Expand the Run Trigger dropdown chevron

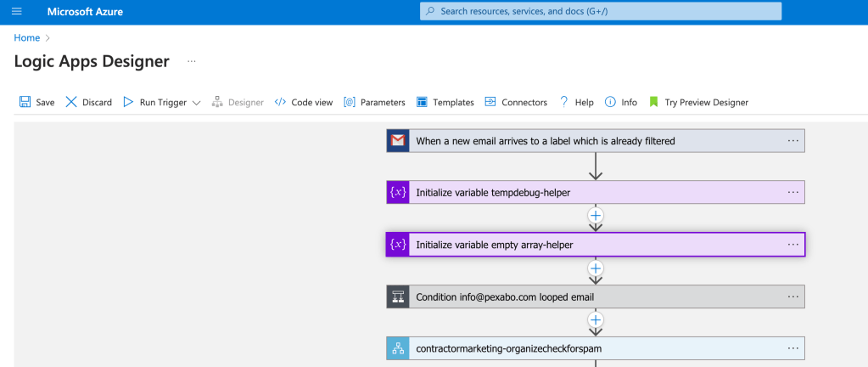click(196, 103)
